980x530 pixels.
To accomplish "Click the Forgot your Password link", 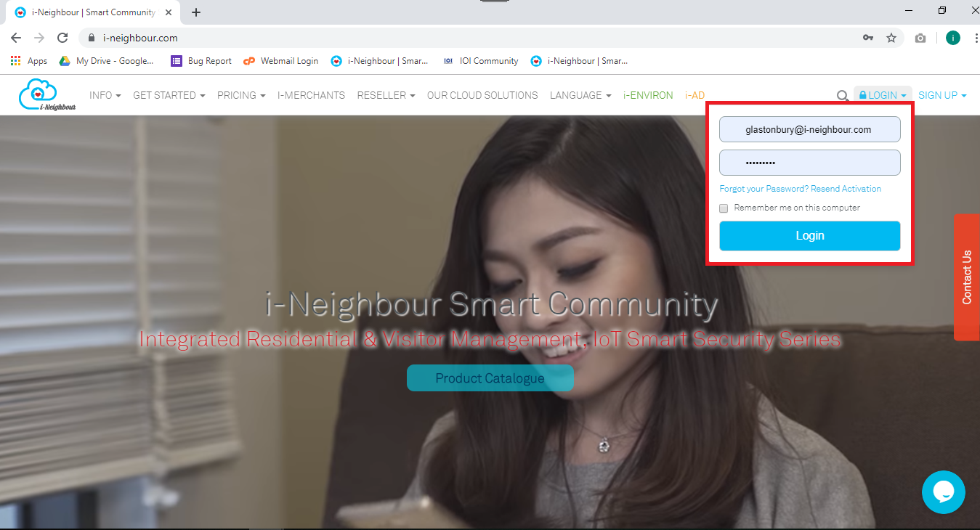I will tap(754, 188).
